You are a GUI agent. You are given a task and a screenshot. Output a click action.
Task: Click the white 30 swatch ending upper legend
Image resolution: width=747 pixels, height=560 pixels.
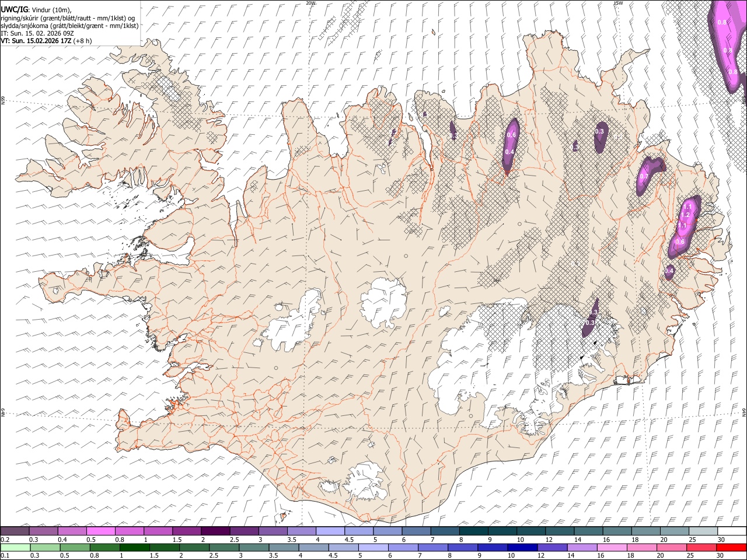tap(731, 531)
